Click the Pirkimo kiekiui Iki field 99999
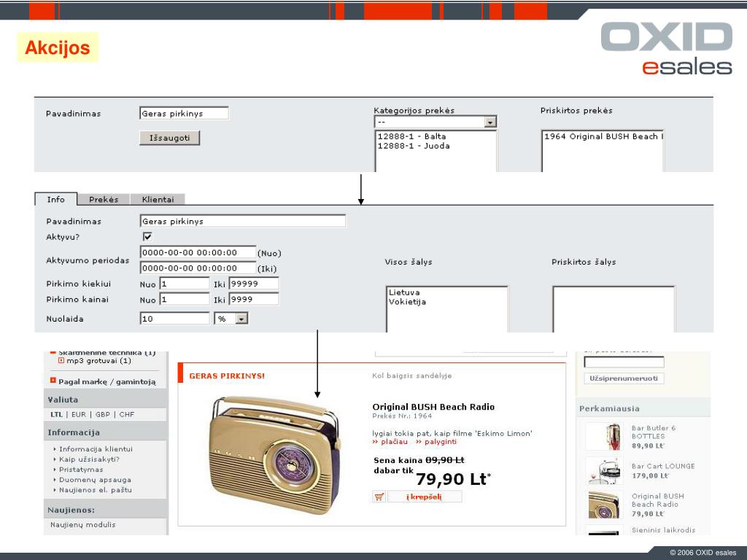 (x=254, y=284)
